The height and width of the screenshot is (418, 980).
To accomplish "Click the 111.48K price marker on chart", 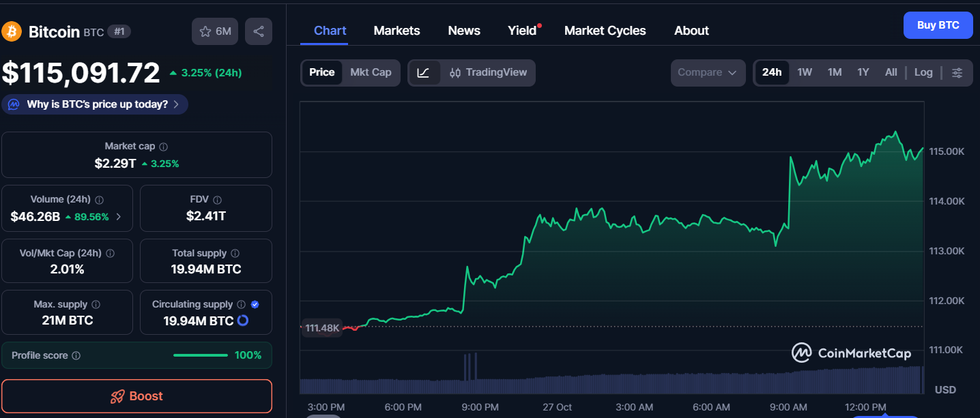I will click(x=322, y=328).
